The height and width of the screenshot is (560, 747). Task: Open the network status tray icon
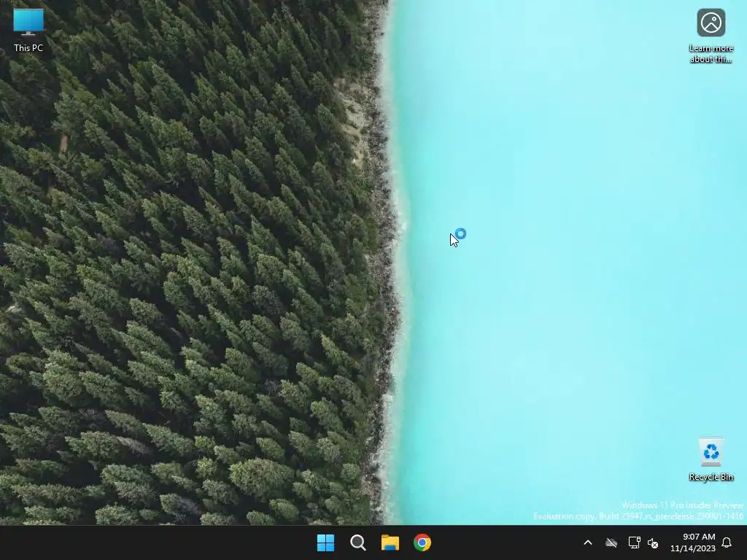[x=634, y=542]
